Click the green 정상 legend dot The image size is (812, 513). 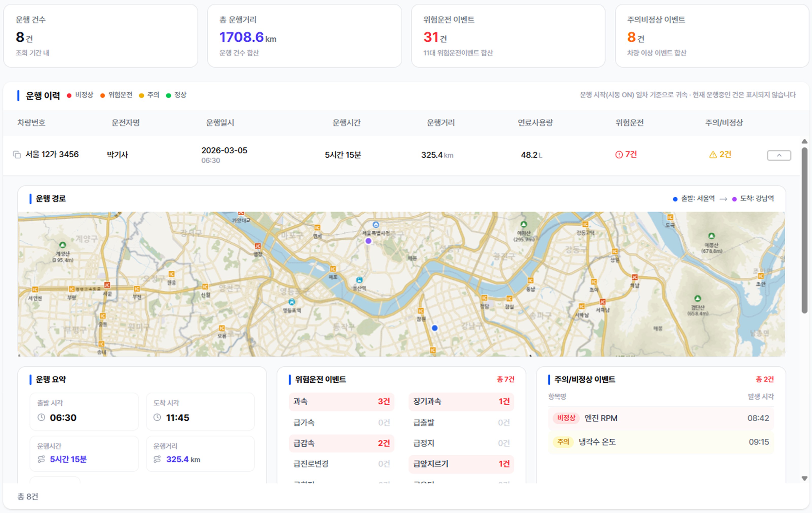pyautogui.click(x=168, y=95)
